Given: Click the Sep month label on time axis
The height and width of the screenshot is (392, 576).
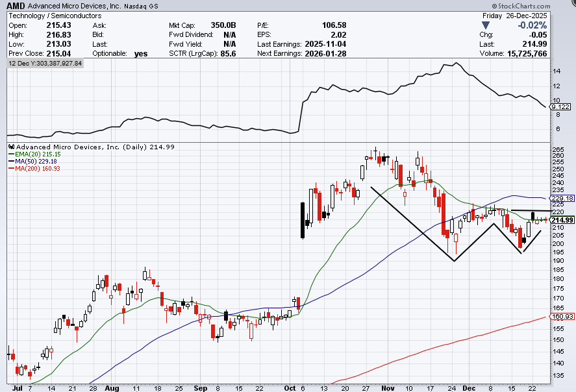Looking at the screenshot, I should coord(201,388).
